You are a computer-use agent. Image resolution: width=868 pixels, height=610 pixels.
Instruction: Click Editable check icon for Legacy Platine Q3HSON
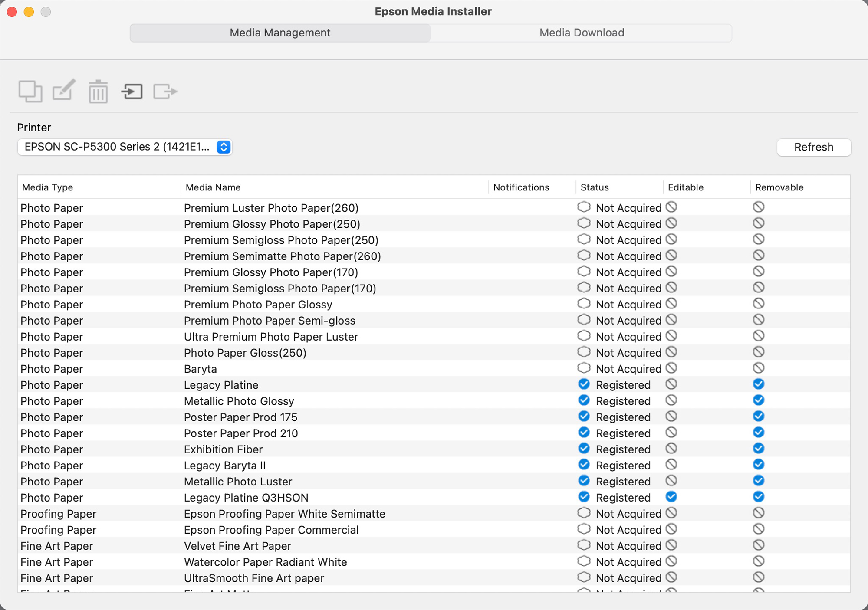click(671, 496)
